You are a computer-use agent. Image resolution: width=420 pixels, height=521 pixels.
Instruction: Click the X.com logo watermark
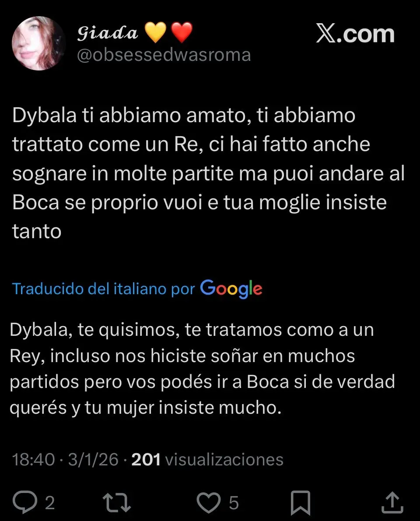pos(355,34)
